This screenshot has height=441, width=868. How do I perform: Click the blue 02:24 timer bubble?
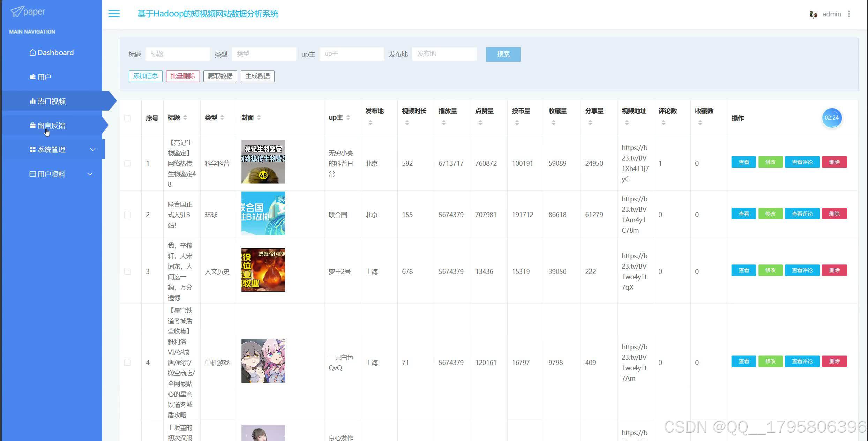[x=831, y=118]
